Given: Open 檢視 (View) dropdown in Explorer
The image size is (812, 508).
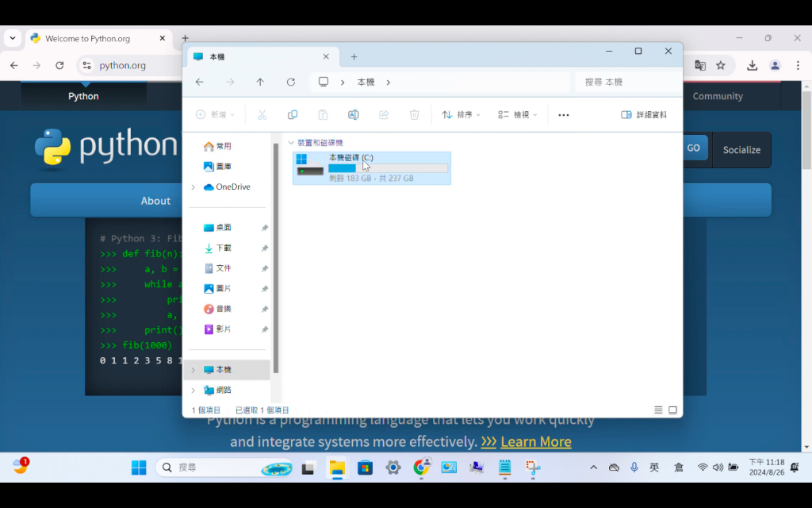Looking at the screenshot, I should coord(517,114).
